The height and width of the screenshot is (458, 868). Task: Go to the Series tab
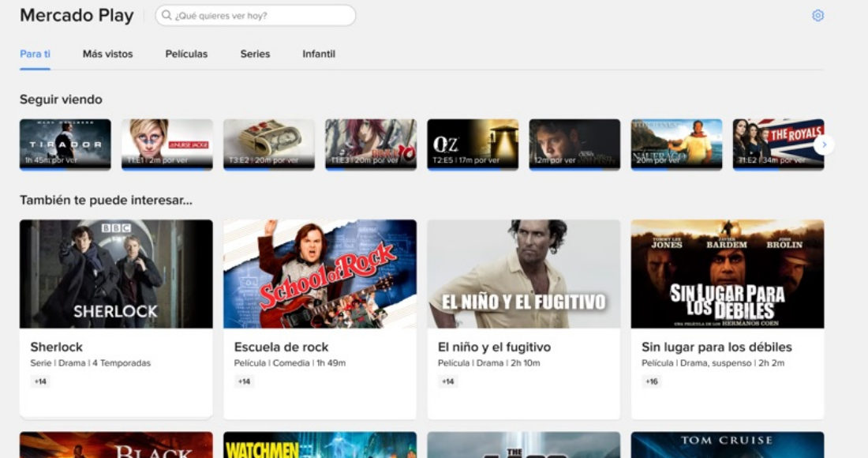pyautogui.click(x=255, y=54)
